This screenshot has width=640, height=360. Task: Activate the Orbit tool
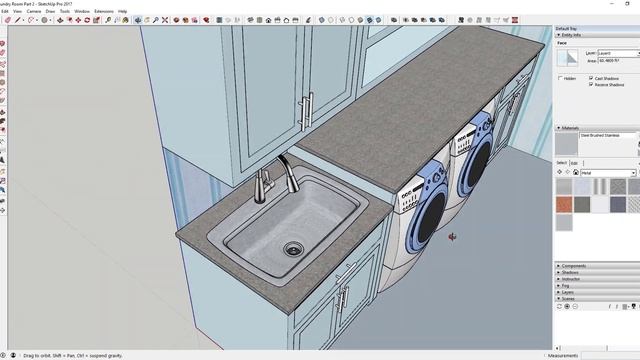click(138, 20)
